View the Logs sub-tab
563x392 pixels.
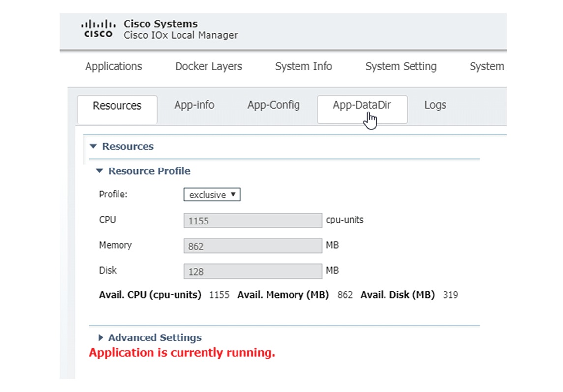[435, 105]
